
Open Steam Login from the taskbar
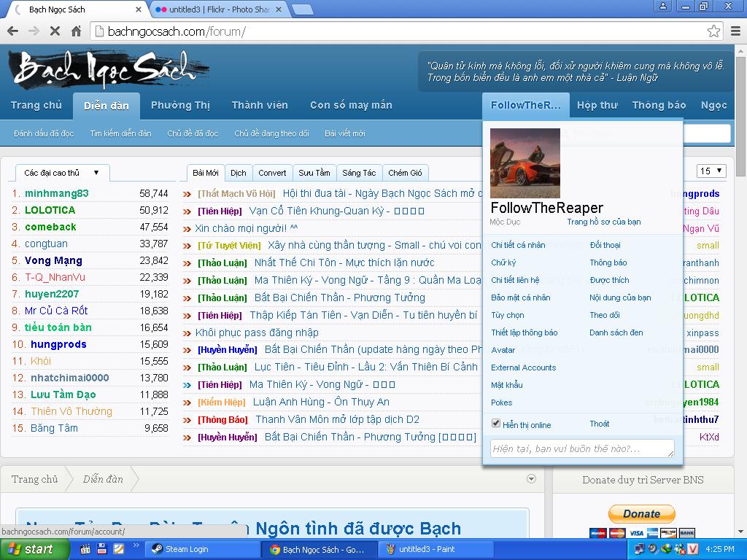click(203, 549)
